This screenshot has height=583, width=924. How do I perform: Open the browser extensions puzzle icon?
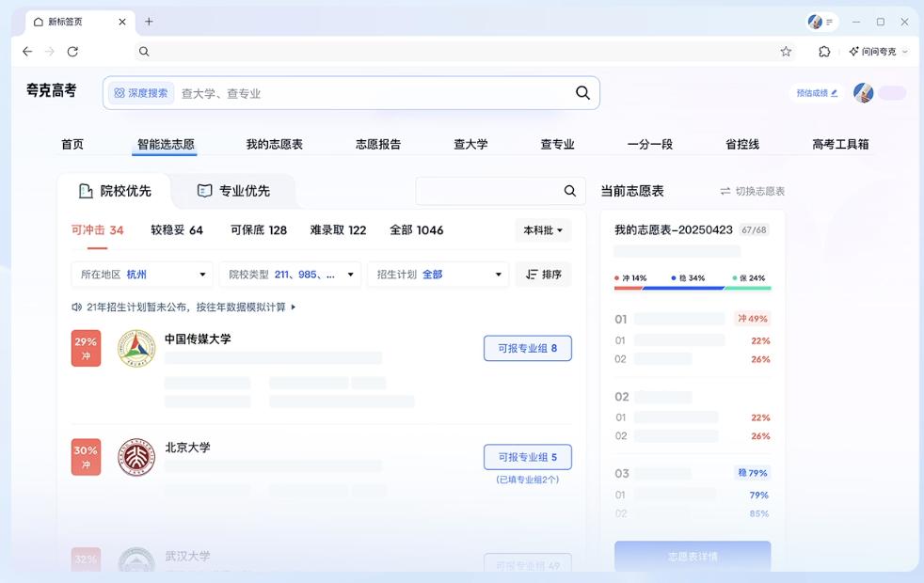(824, 52)
